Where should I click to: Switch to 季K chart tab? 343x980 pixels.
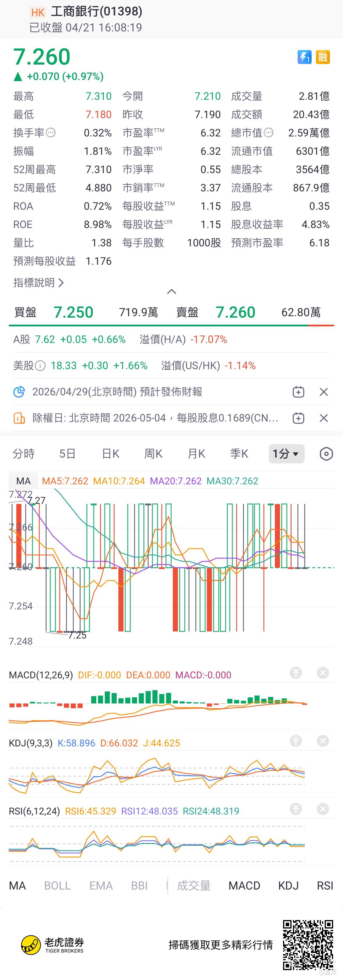[x=239, y=453]
